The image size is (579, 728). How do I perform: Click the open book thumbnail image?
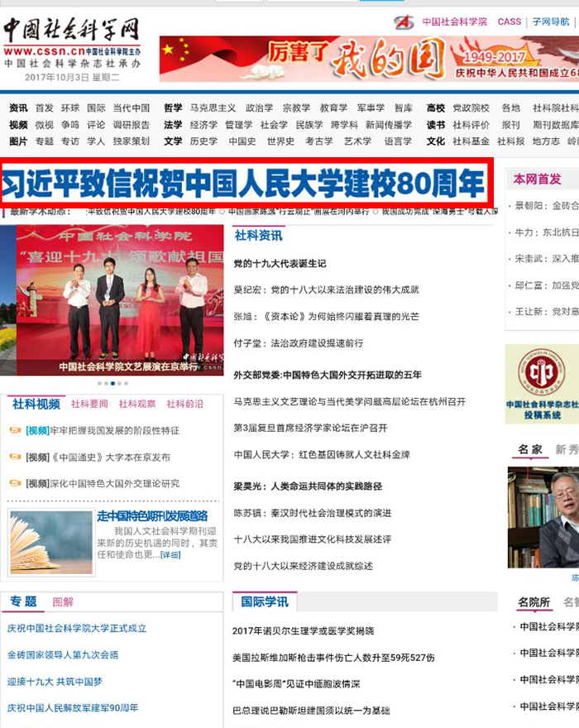(x=51, y=543)
